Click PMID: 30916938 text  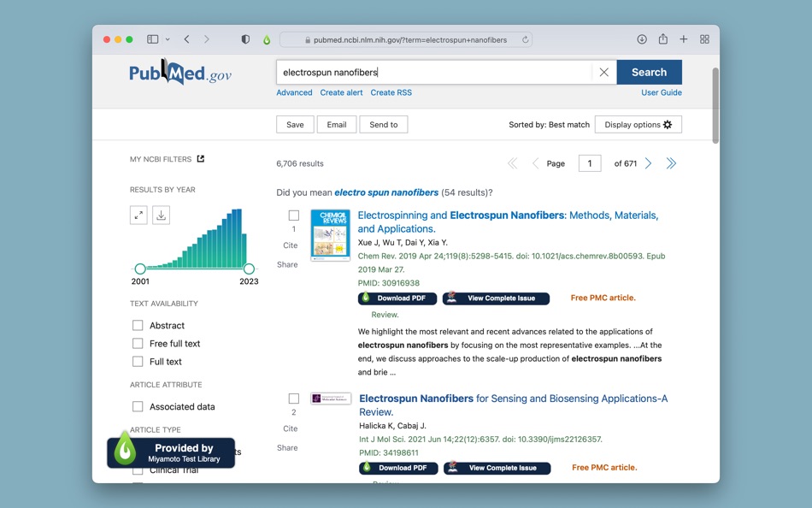[x=388, y=283]
